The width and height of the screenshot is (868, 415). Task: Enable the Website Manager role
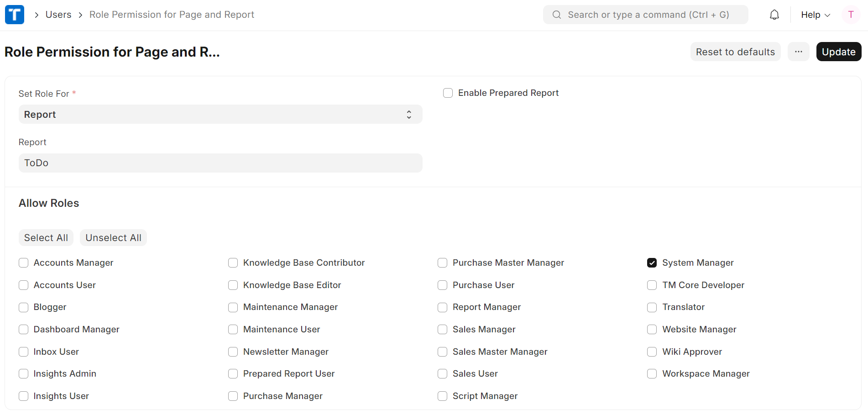click(x=652, y=330)
